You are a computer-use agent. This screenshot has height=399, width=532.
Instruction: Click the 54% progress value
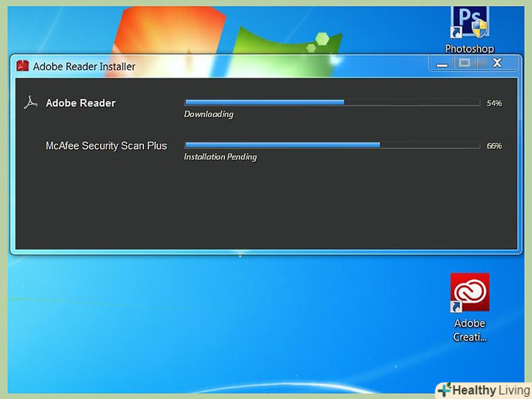494,103
